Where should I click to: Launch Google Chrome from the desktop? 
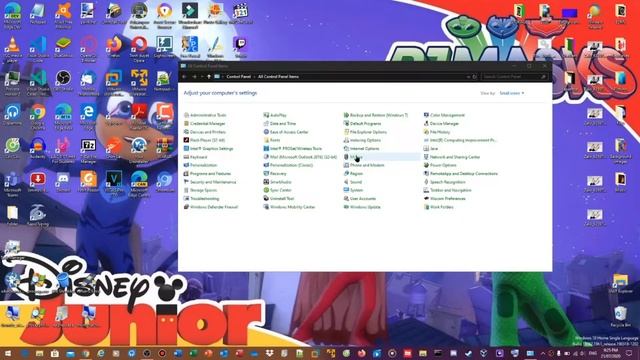click(x=38, y=116)
